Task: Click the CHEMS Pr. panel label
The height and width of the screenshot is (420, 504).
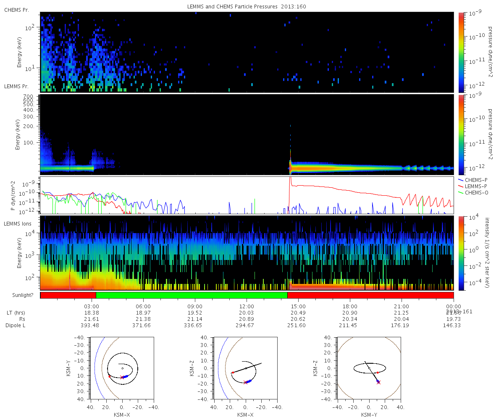Action: 16,10
